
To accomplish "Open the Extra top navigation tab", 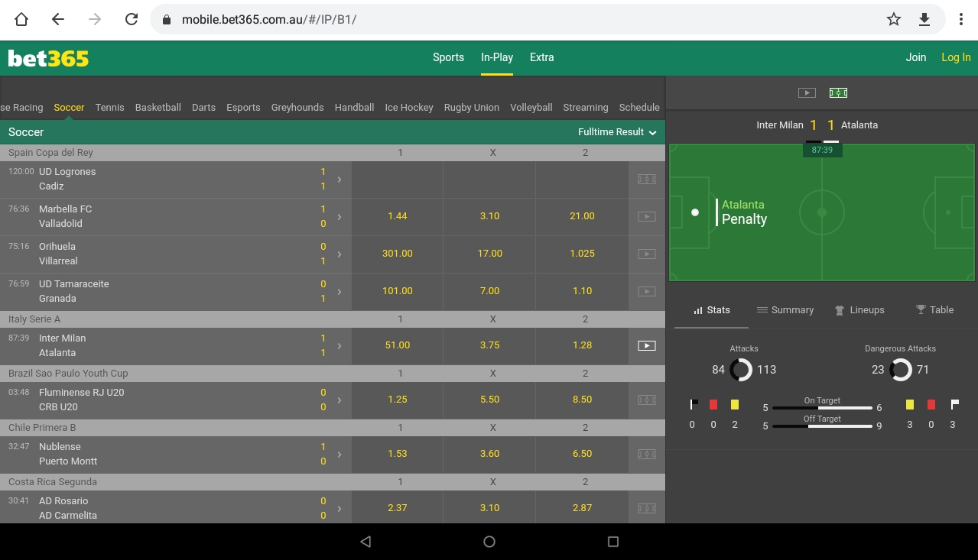I will pos(541,57).
